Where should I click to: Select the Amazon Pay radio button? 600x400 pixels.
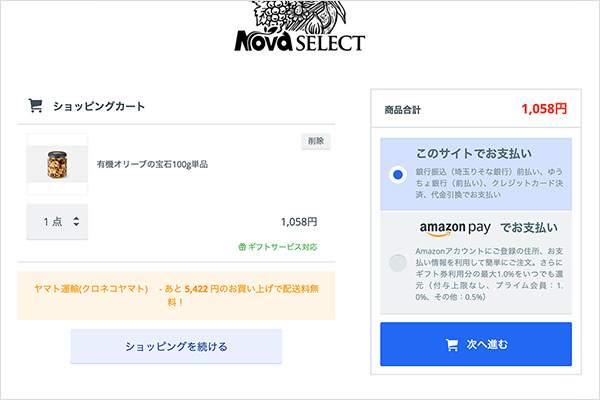tap(398, 263)
